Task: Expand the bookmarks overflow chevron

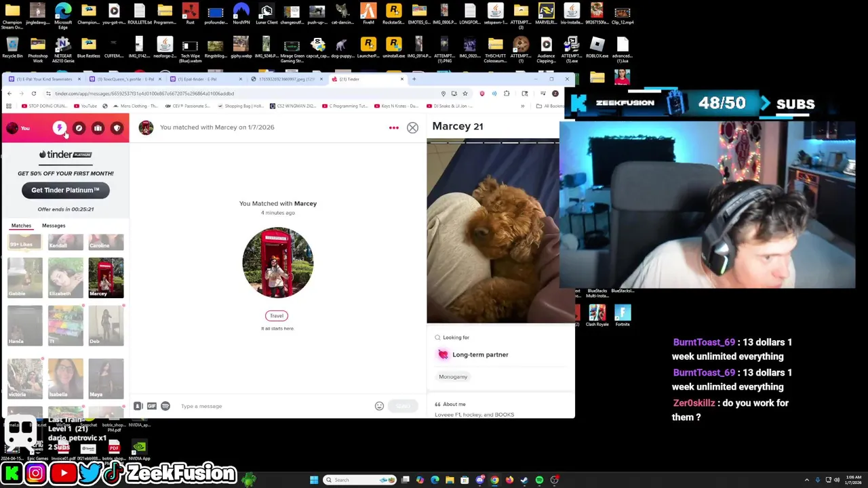Action: 522,106
